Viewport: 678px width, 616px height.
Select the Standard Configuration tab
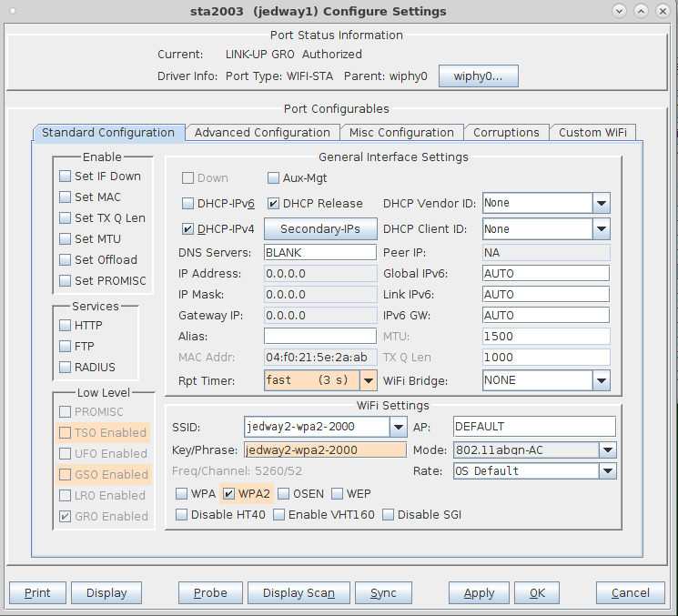click(108, 132)
